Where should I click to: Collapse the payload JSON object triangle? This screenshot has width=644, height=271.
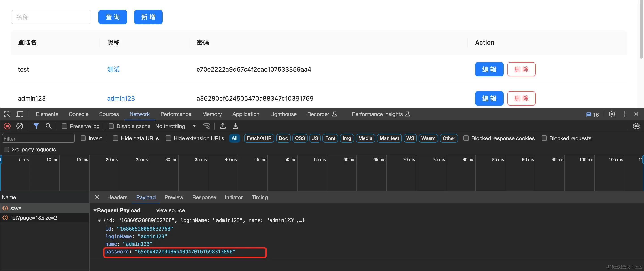[x=100, y=220]
